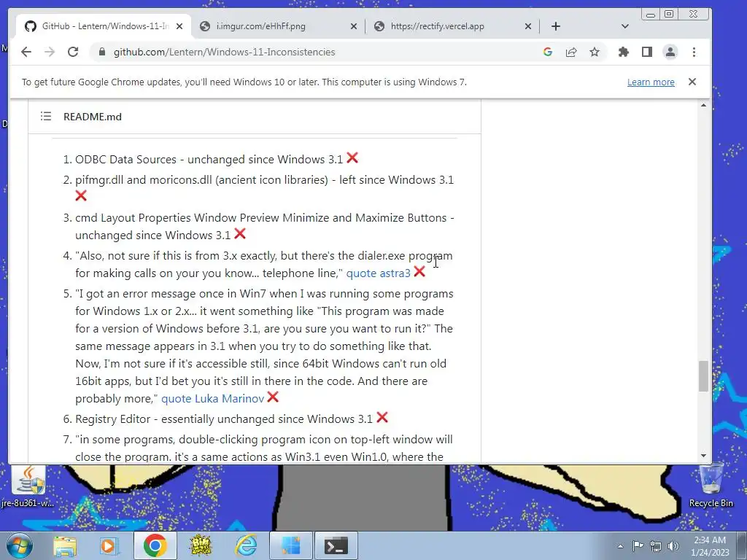
Task: Click the page scrollbar thumb
Action: click(x=704, y=376)
